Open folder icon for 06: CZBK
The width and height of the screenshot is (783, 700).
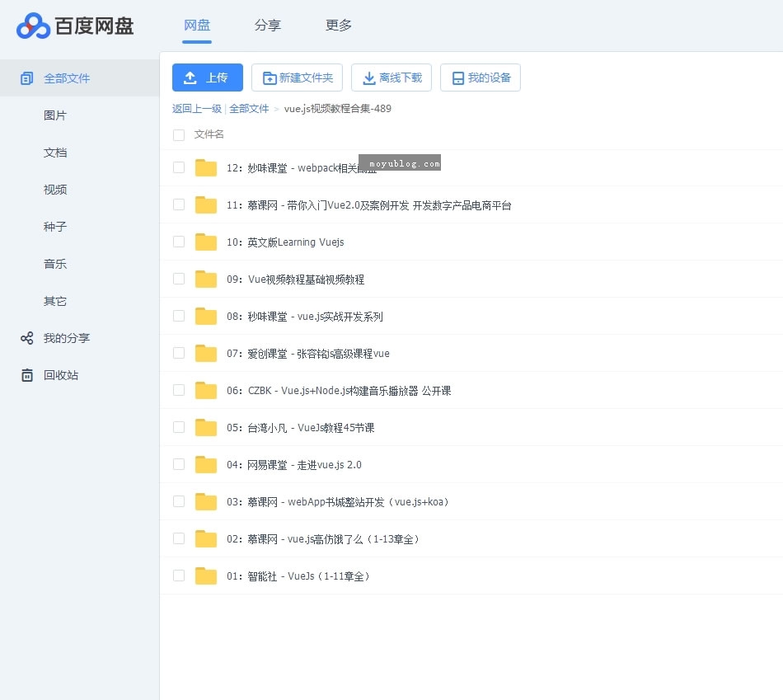[x=206, y=390]
